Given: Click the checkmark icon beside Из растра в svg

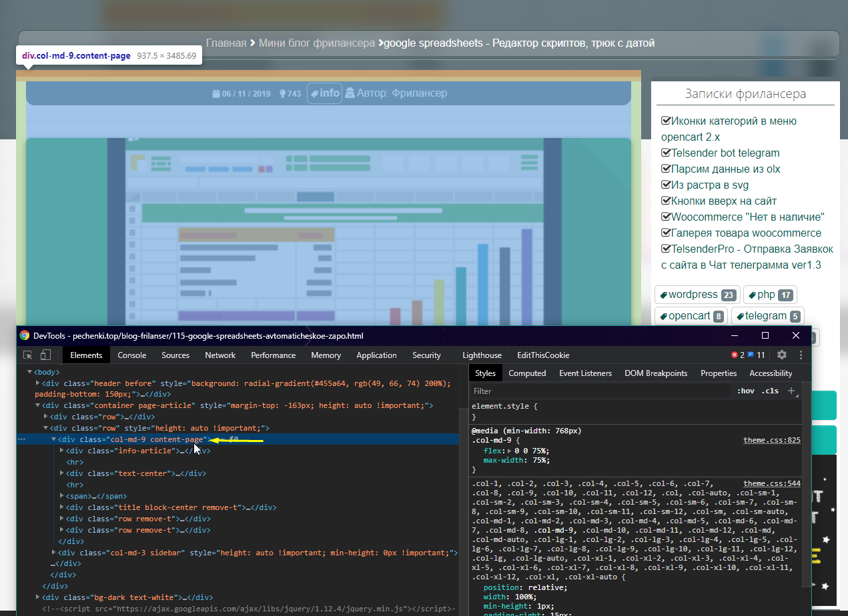Looking at the screenshot, I should [666, 185].
